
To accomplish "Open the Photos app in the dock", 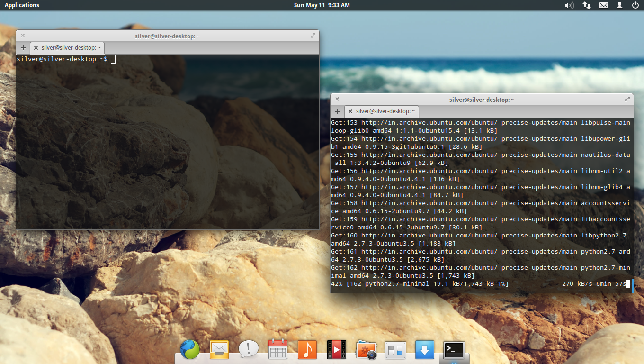I will [366, 350].
